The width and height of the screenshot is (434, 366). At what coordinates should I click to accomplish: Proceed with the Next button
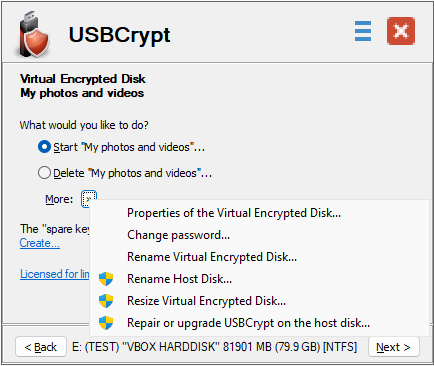coord(393,347)
